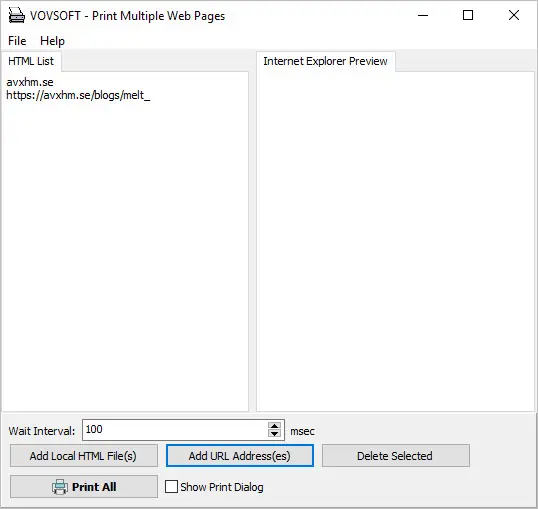Switch to the HTML List tab
The image size is (538, 509).
(x=31, y=61)
